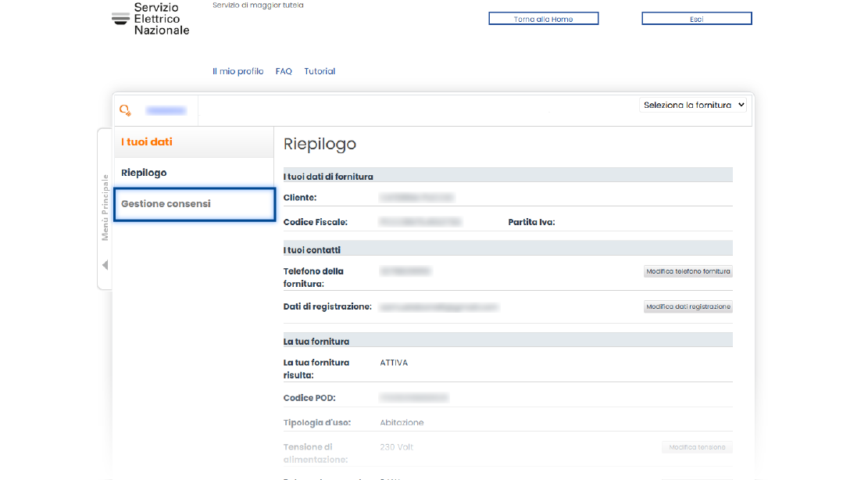Viewport: 868px width, 480px height.
Task: Click the orange lightbulb supply icon
Action: click(x=125, y=111)
